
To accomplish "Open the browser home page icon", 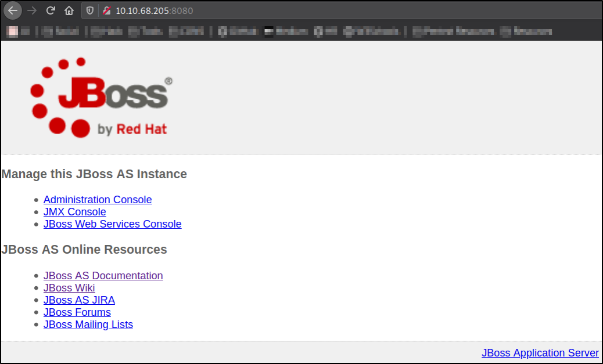I will click(x=69, y=10).
